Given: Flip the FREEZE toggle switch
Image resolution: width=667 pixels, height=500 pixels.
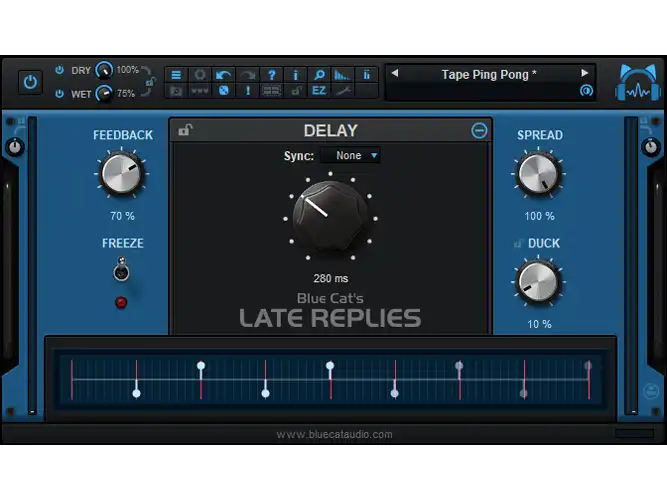Looking at the screenshot, I should tap(122, 269).
